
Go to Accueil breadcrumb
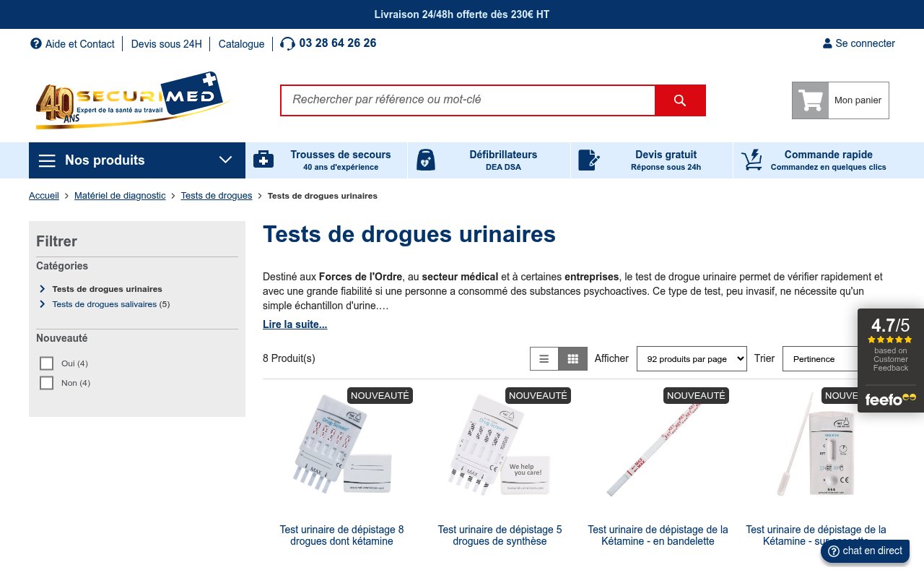tap(44, 196)
